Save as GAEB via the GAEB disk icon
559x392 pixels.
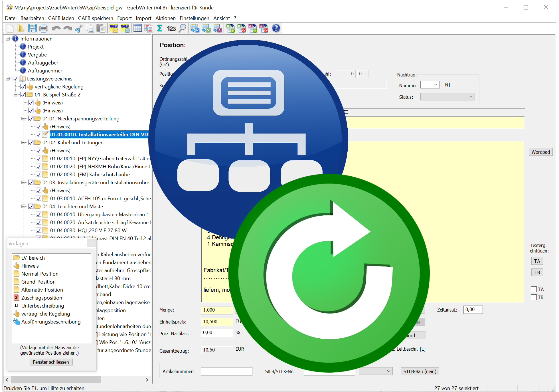[125, 28]
